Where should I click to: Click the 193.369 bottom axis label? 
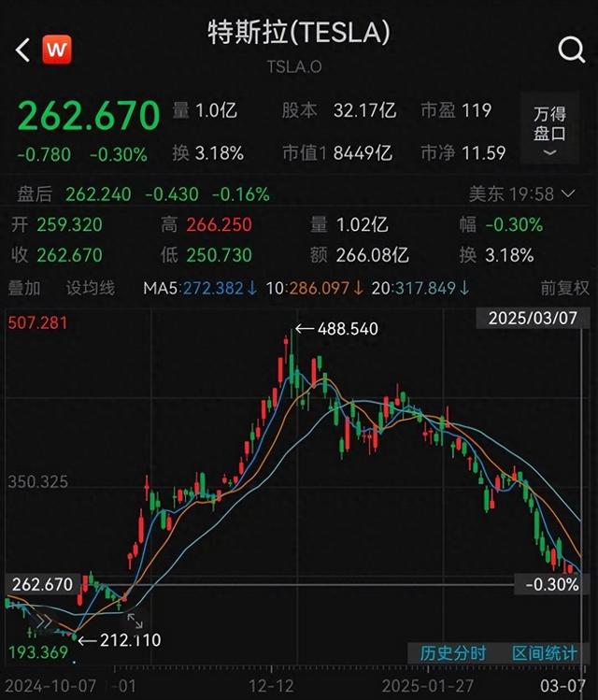point(38,652)
